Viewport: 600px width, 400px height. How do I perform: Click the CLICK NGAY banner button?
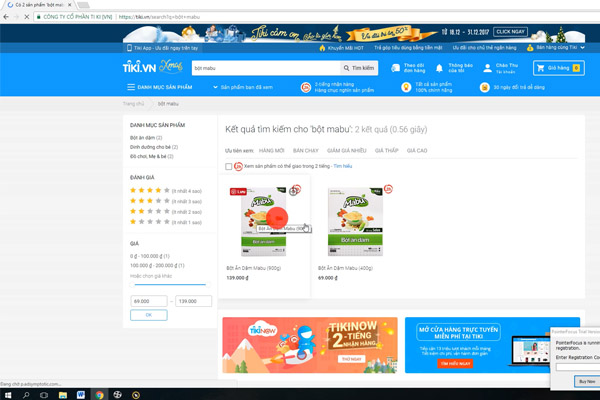pos(510,32)
